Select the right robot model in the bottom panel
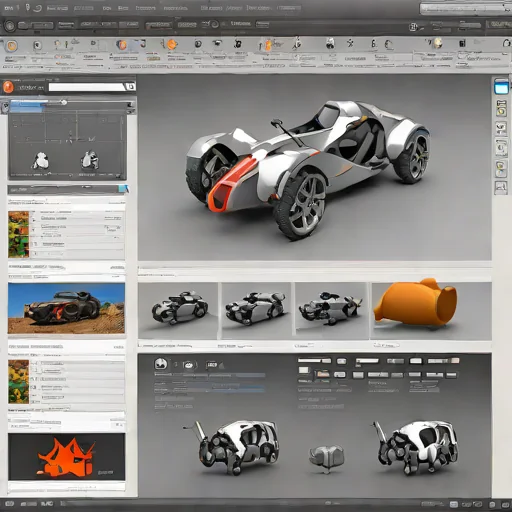The height and width of the screenshot is (512, 512). point(417,447)
